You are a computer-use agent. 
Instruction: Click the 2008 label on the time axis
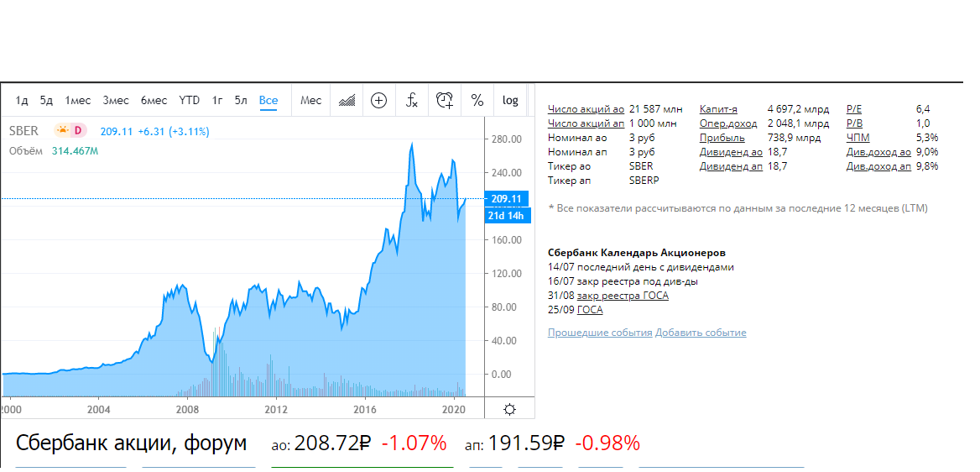(x=187, y=409)
